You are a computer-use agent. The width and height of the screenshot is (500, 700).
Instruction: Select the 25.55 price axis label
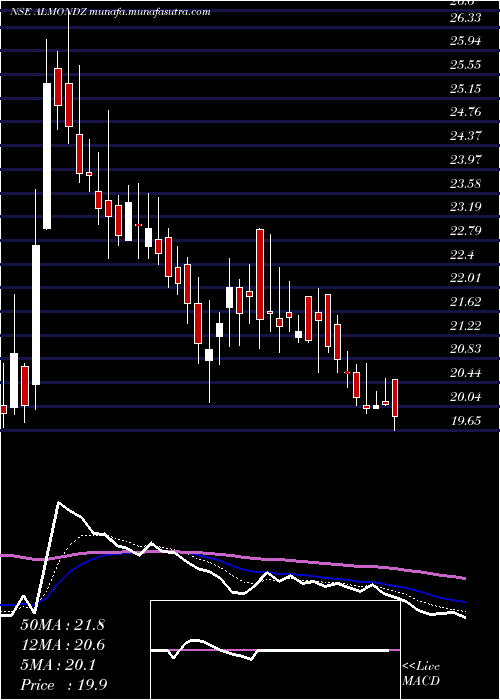[x=465, y=65]
